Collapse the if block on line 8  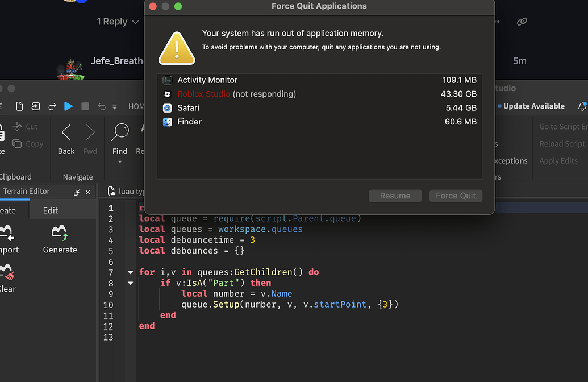pyautogui.click(x=130, y=283)
